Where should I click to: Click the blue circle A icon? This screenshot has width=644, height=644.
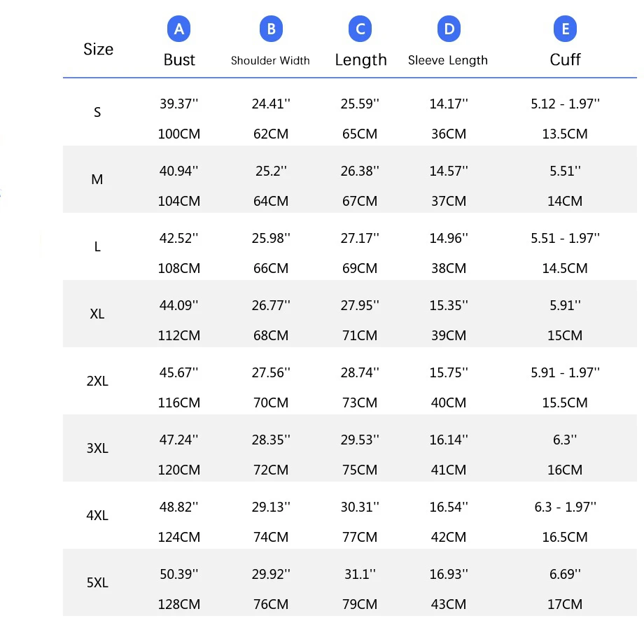pyautogui.click(x=178, y=29)
